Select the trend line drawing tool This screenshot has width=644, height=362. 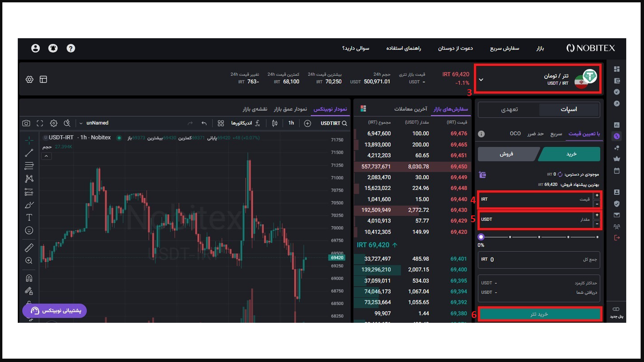point(29,153)
